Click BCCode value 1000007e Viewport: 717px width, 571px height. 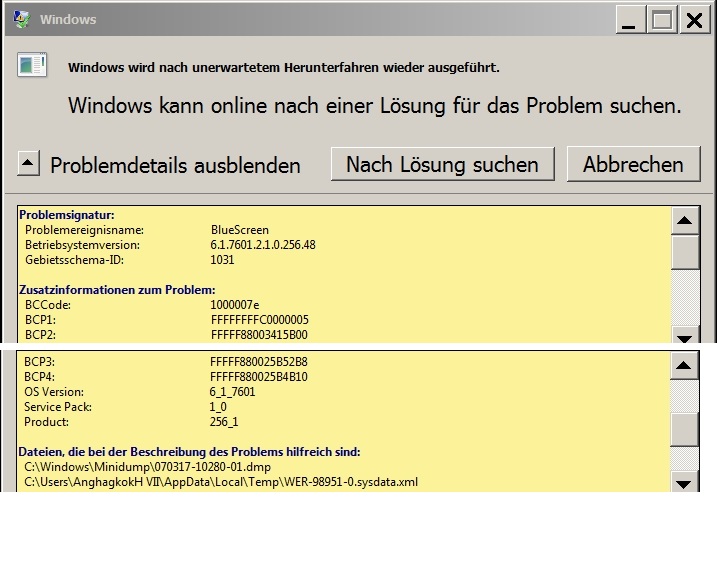coord(235,304)
